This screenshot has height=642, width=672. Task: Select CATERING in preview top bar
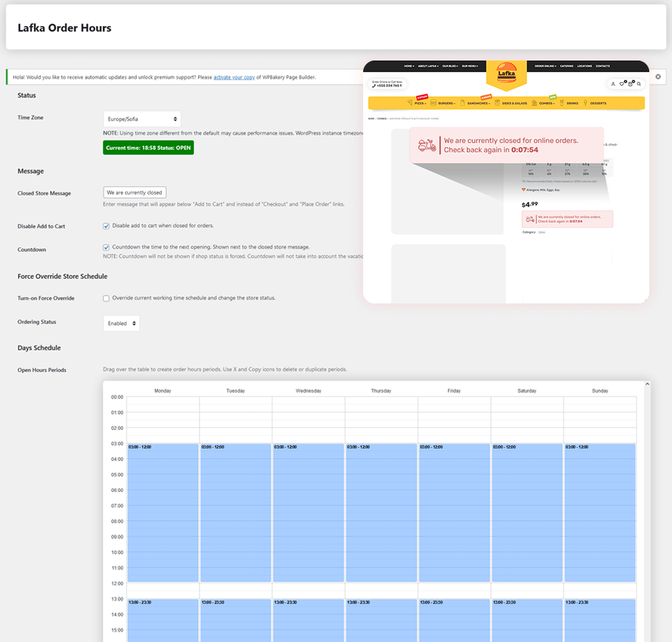(567, 66)
